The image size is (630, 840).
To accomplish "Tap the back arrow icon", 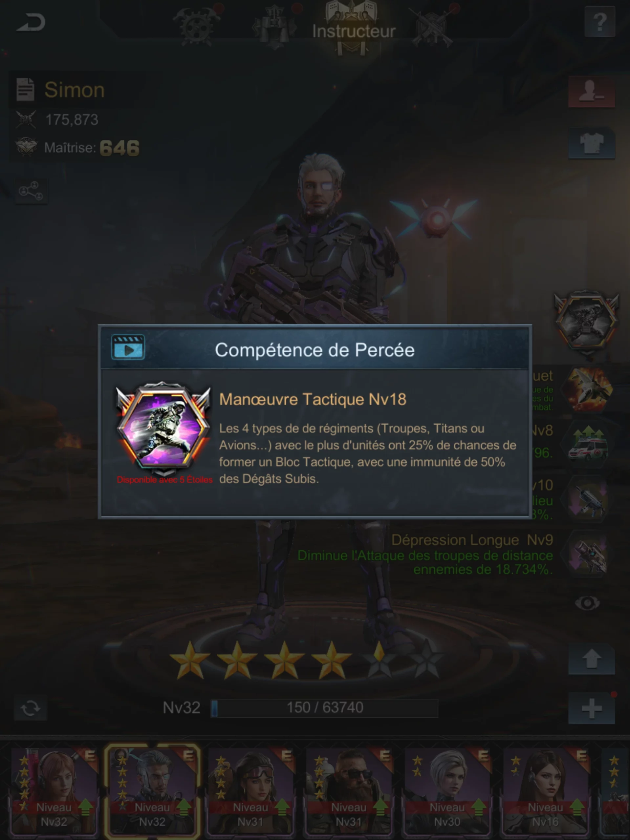I will coord(31,22).
